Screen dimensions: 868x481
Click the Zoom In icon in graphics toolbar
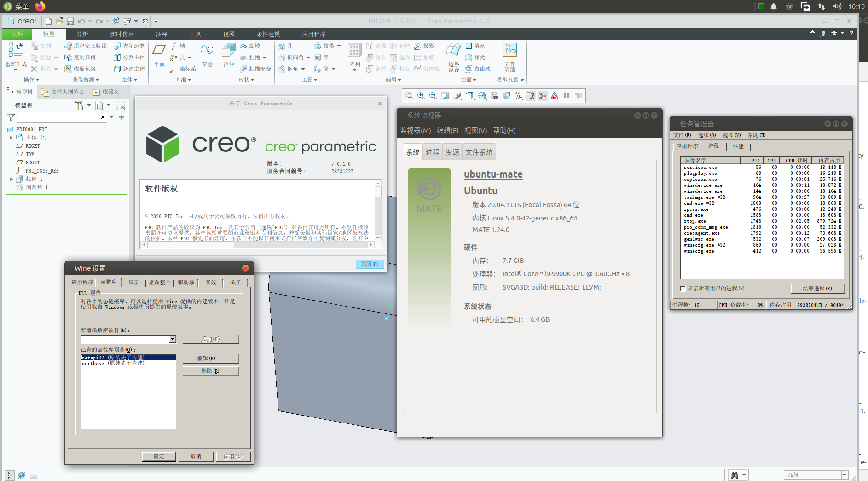421,96
